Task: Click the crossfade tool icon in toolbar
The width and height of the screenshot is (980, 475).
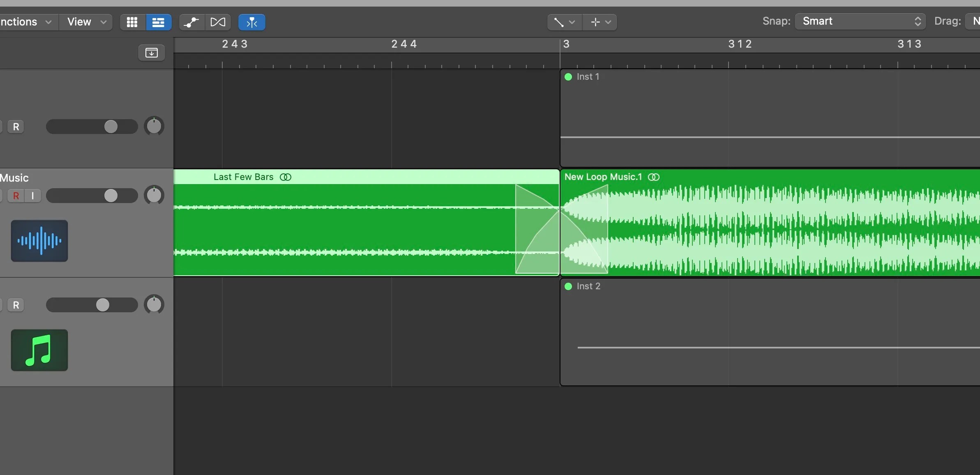Action: pyautogui.click(x=218, y=22)
